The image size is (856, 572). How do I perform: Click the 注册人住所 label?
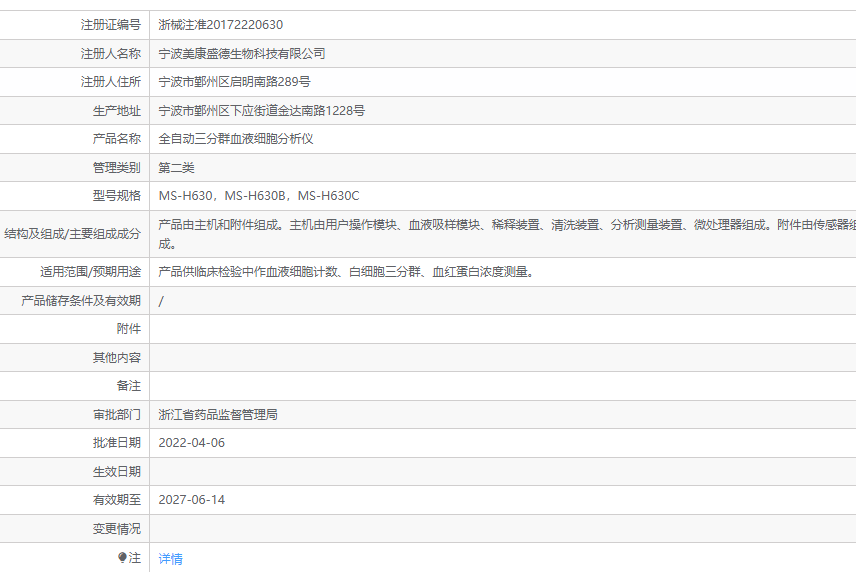click(x=111, y=82)
